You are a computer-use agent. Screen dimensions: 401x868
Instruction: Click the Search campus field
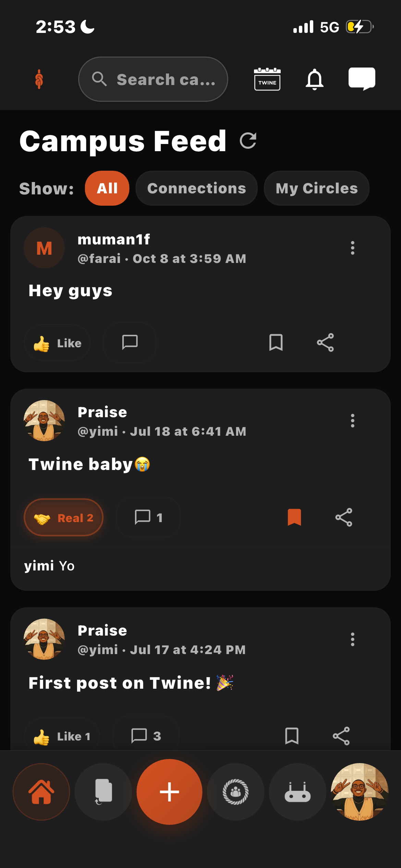point(153,79)
